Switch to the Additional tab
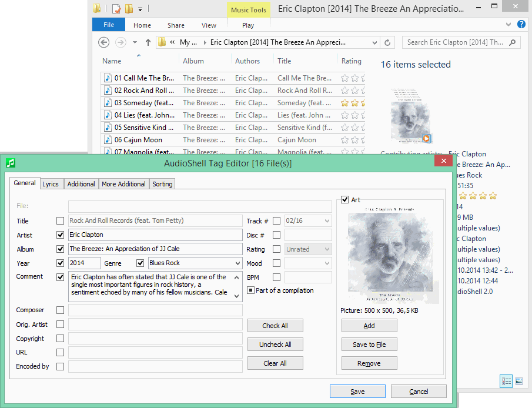 [81, 184]
